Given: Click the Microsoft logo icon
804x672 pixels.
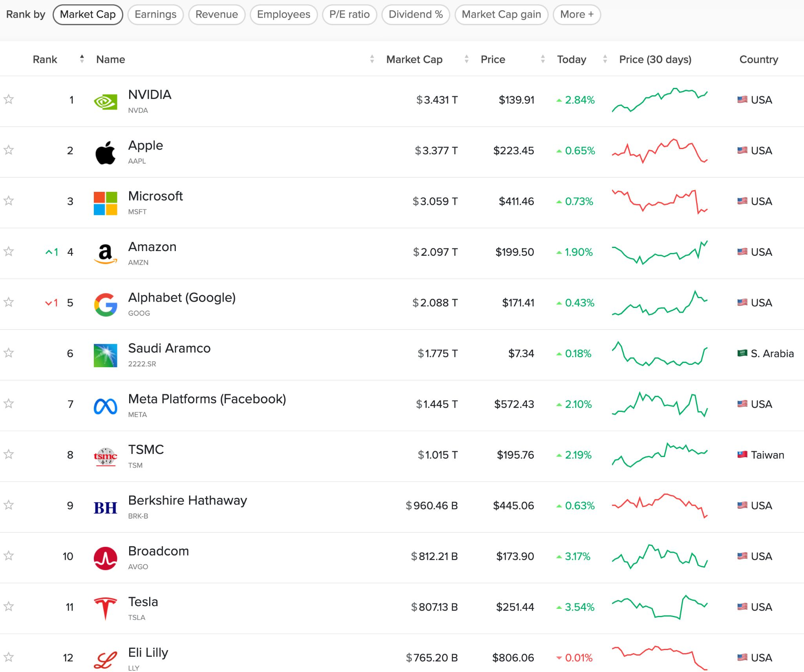Looking at the screenshot, I should 105,203.
